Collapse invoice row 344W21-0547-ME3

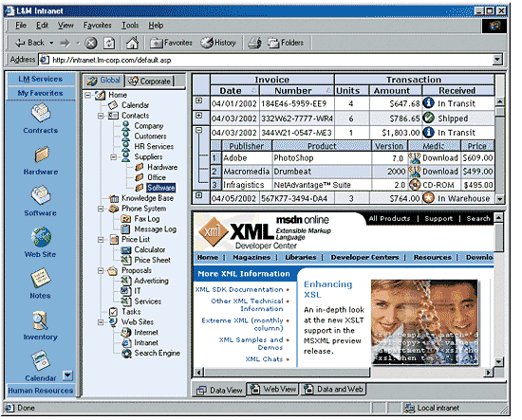tap(198, 130)
